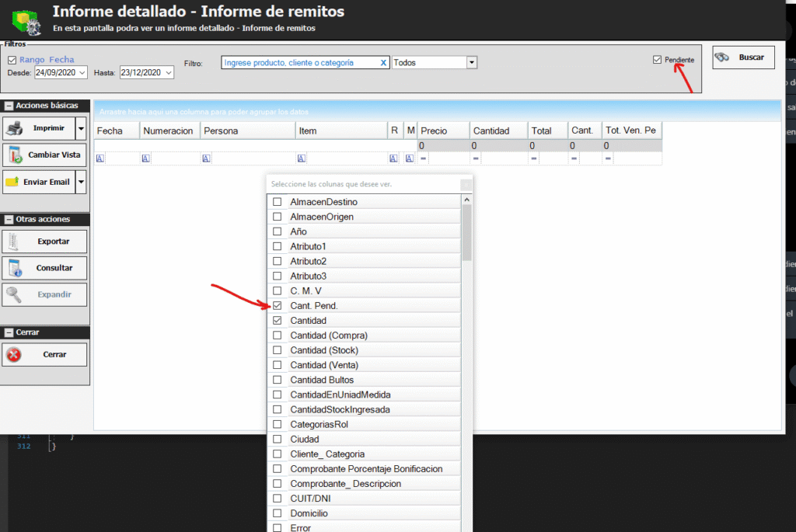Click the Enviar Email button
796x532 pixels.
click(38, 182)
